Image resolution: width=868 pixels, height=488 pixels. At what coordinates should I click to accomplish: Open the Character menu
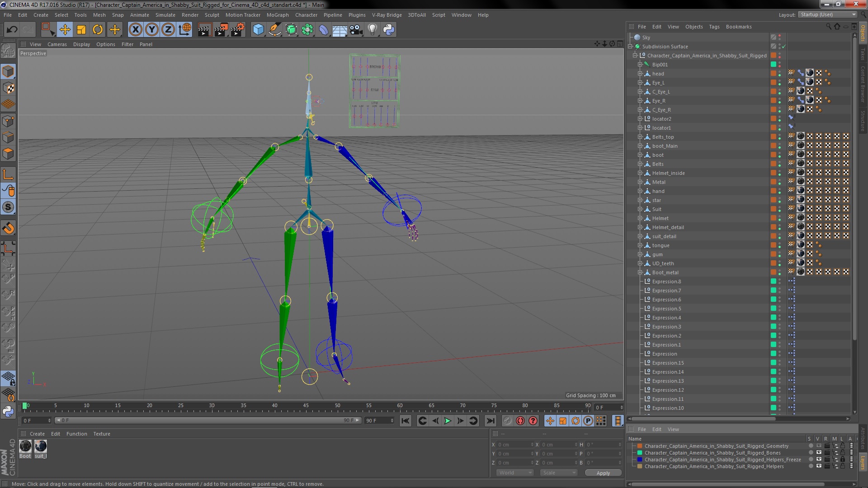click(x=306, y=15)
